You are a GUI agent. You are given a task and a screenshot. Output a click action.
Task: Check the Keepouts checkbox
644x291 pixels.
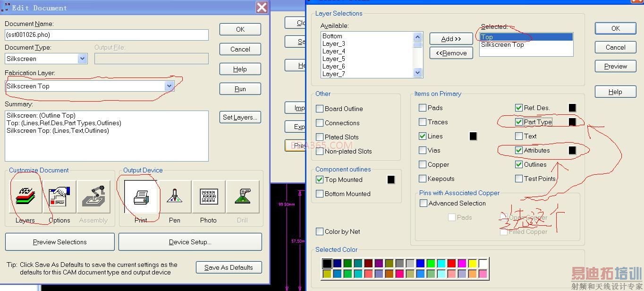pyautogui.click(x=423, y=179)
